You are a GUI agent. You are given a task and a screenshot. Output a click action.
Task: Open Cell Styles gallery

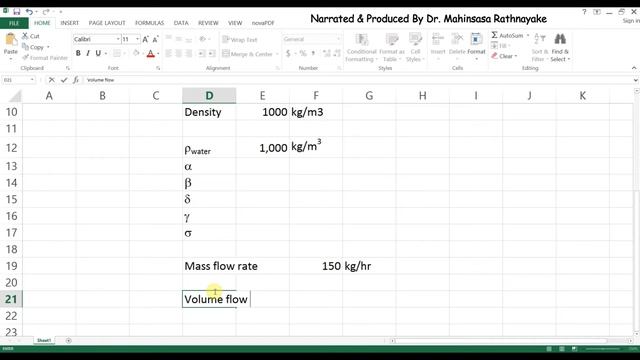tap(416, 48)
